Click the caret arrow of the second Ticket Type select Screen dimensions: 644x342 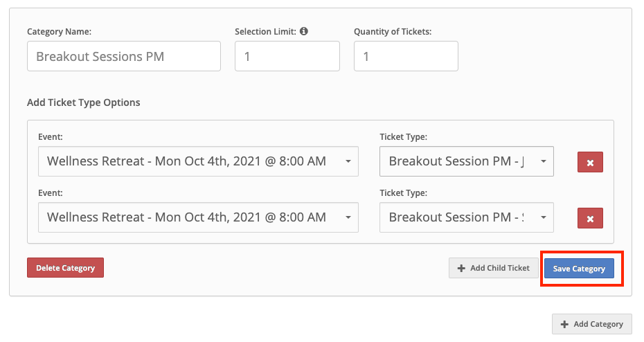[x=544, y=217]
